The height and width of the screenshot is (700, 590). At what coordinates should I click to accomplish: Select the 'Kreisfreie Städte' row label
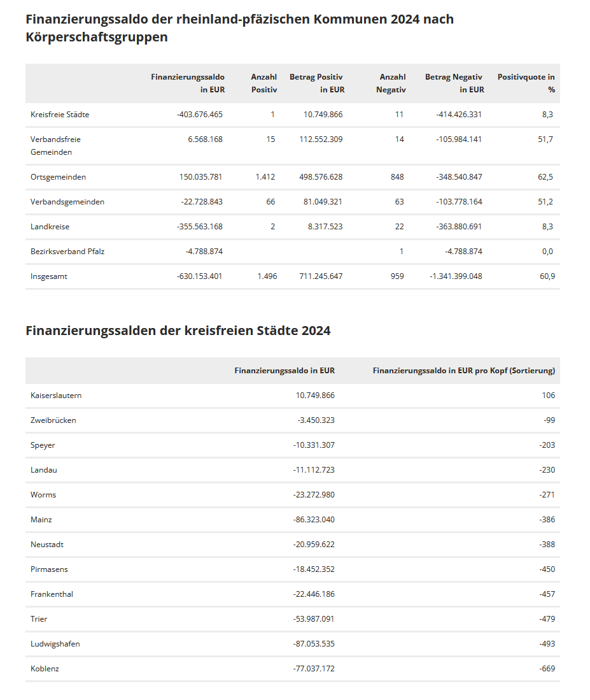60,115
